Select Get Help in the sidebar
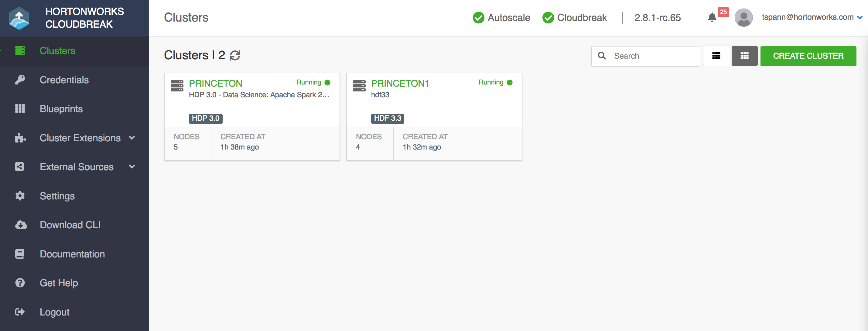868x331 pixels. [59, 283]
